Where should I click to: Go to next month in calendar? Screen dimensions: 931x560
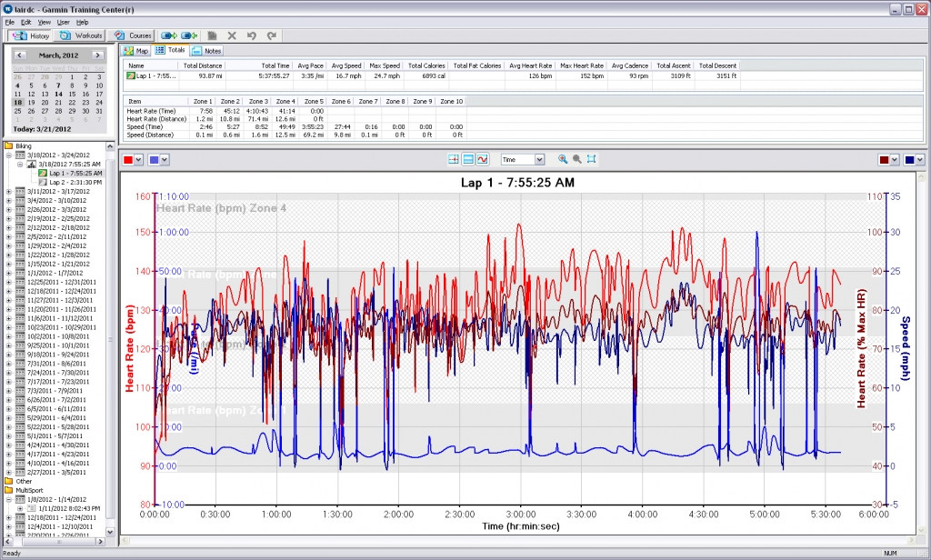96,55
